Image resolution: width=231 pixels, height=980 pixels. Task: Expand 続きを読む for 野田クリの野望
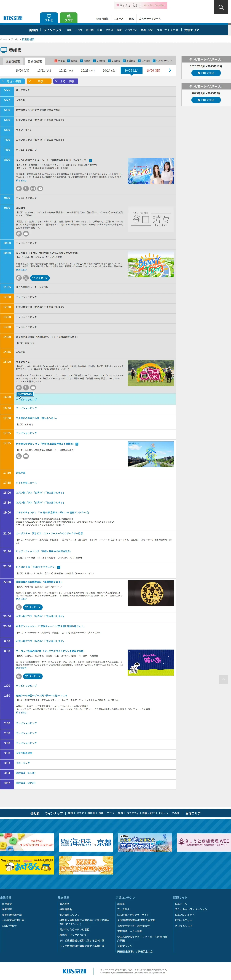point(21,713)
